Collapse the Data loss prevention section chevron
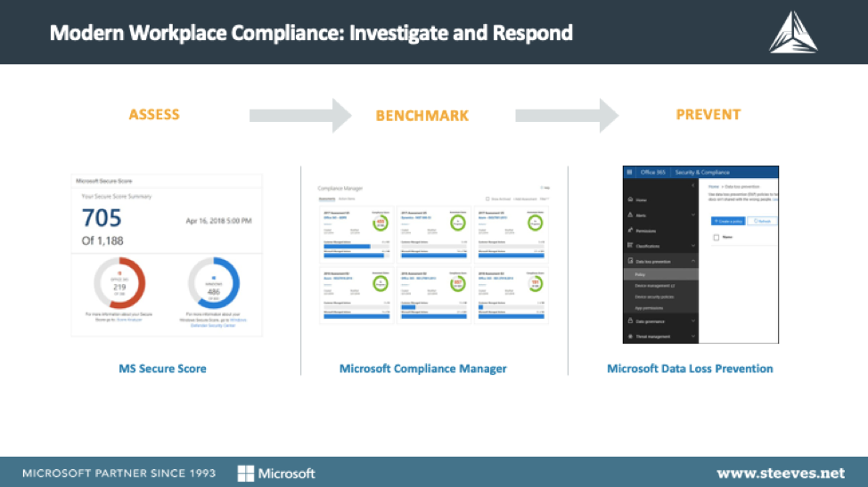 (693, 261)
